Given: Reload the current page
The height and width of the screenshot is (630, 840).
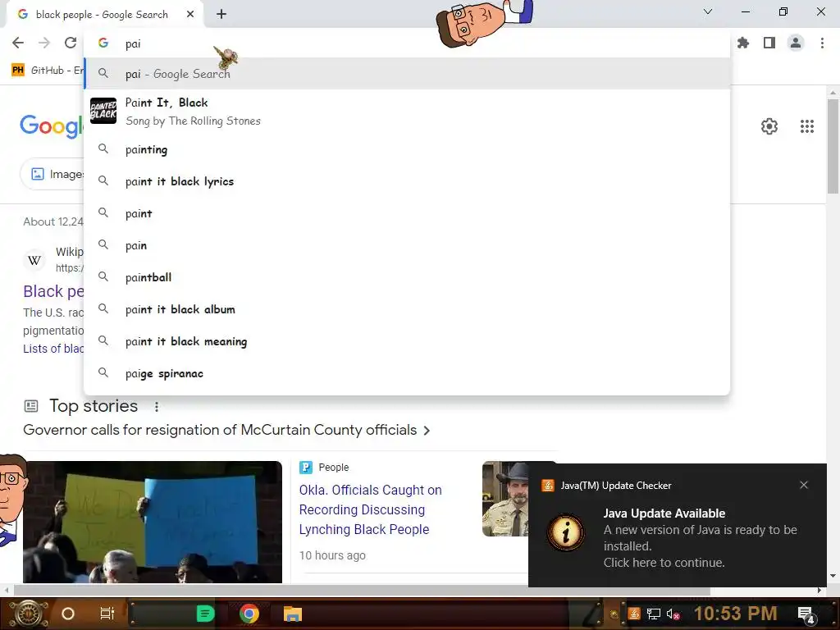Looking at the screenshot, I should (x=71, y=43).
